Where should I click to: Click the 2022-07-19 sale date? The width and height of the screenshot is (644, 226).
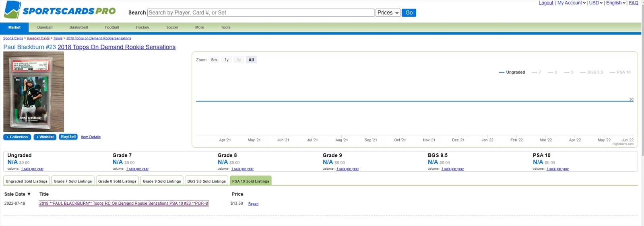(x=15, y=203)
